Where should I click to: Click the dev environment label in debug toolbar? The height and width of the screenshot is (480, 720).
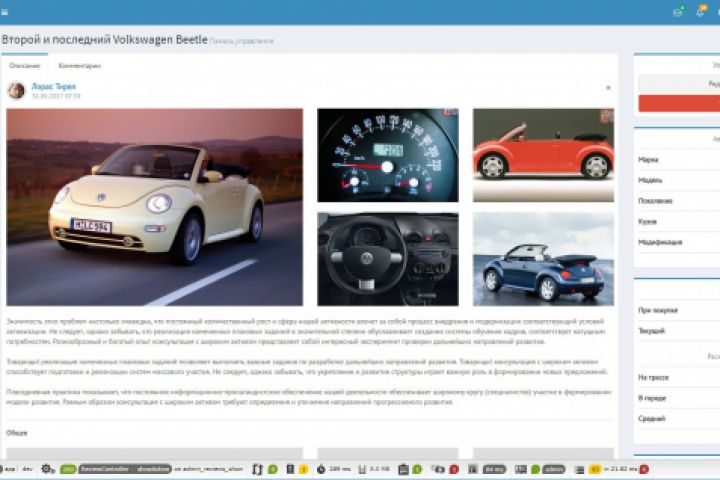tap(28, 469)
